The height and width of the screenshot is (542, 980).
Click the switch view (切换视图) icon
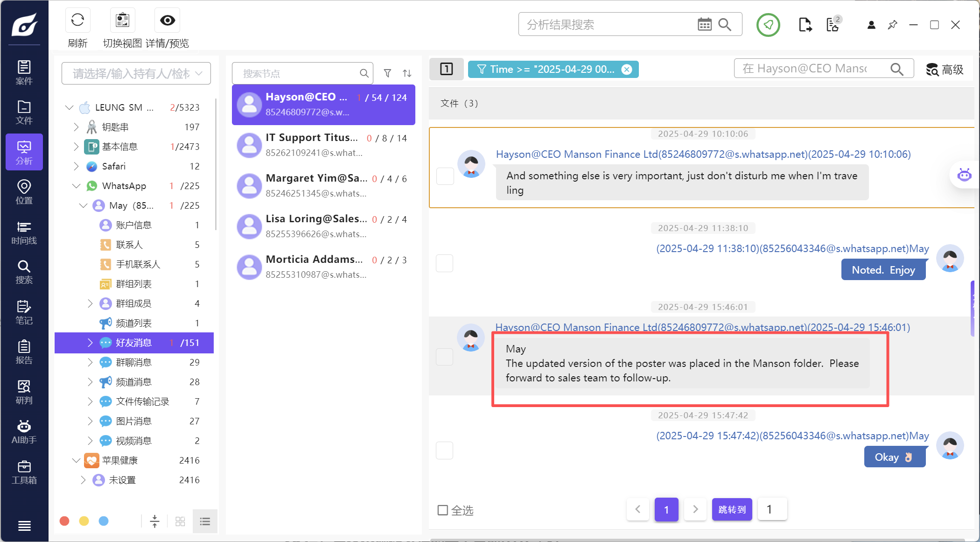click(122, 21)
